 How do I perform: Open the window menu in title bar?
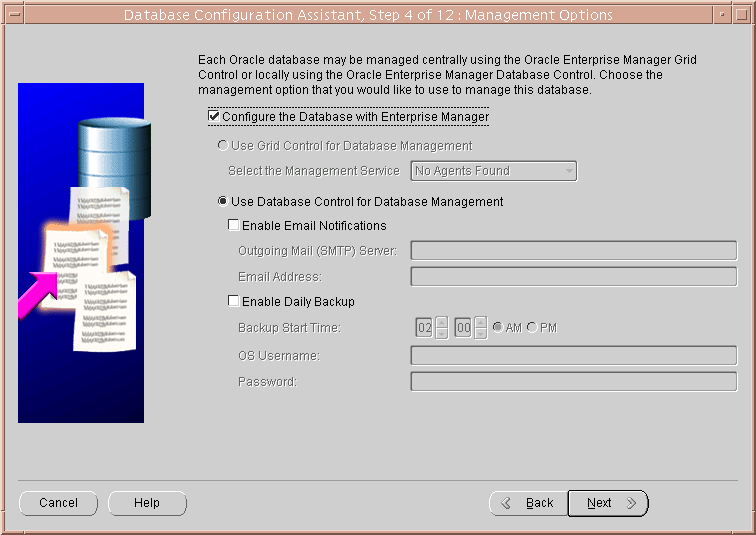tap(11, 15)
